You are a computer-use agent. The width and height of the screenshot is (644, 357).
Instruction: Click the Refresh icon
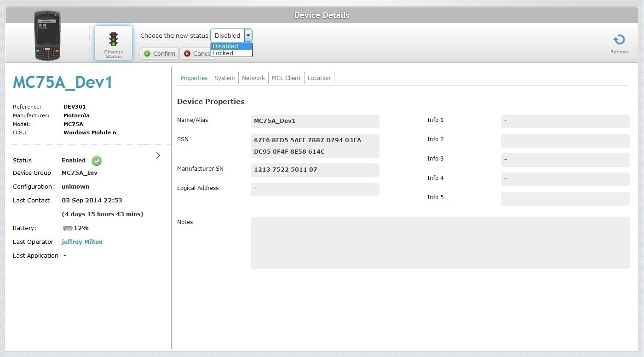(x=619, y=40)
